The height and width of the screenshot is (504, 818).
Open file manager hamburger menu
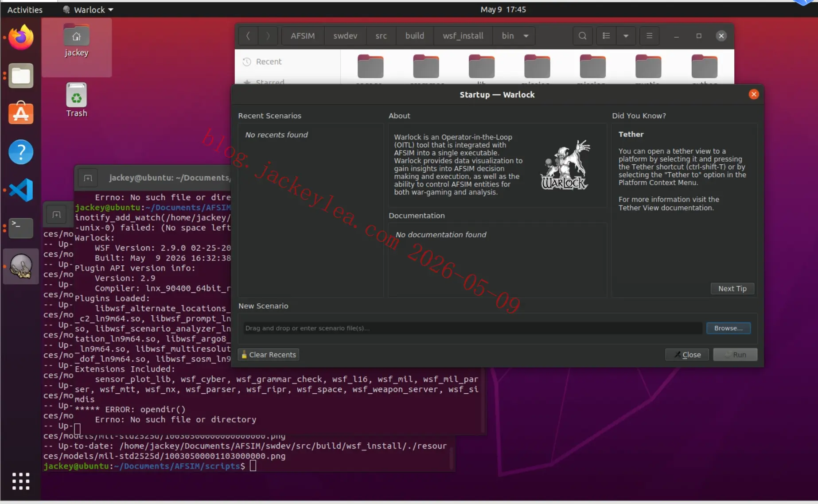coord(650,36)
